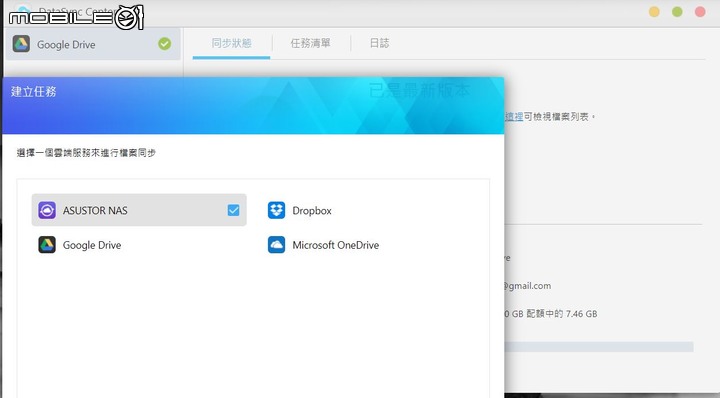
Task: Click the Google Drive icon in dialog
Action: click(47, 245)
